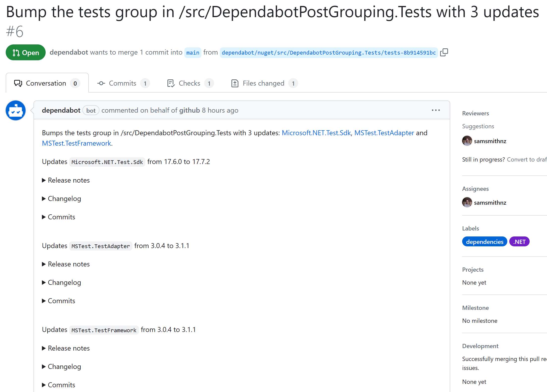
Task: Expand Release notes for Microsoft.NET.Test.Sdk
Action: [66, 180]
